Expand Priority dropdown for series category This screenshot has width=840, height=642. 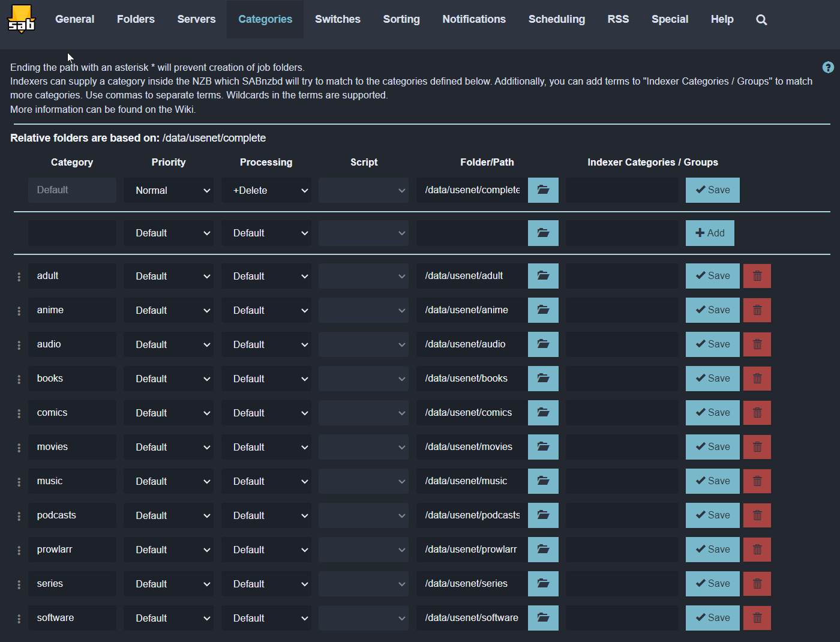(x=169, y=584)
